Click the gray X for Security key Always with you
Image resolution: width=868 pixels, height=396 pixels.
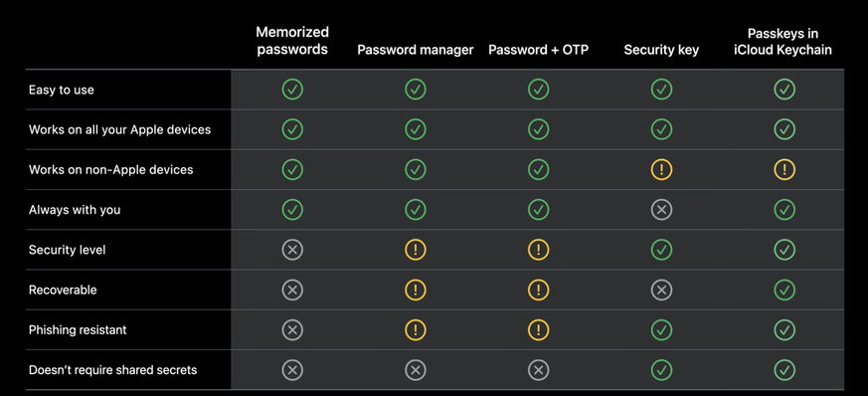coord(661,209)
